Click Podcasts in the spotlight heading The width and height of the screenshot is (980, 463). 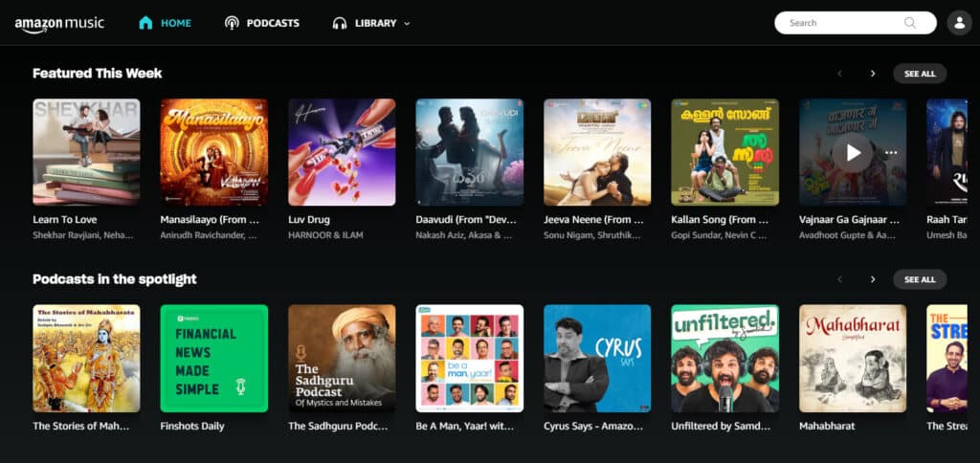click(115, 279)
